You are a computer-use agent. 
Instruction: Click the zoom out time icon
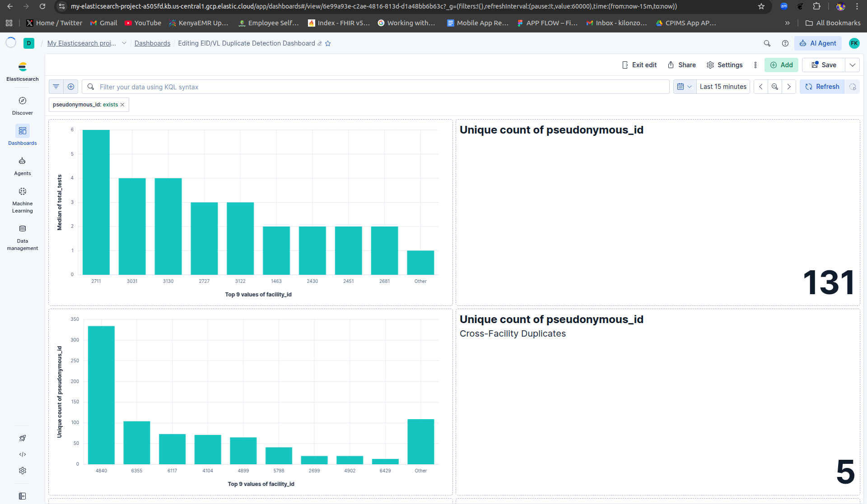pos(775,87)
